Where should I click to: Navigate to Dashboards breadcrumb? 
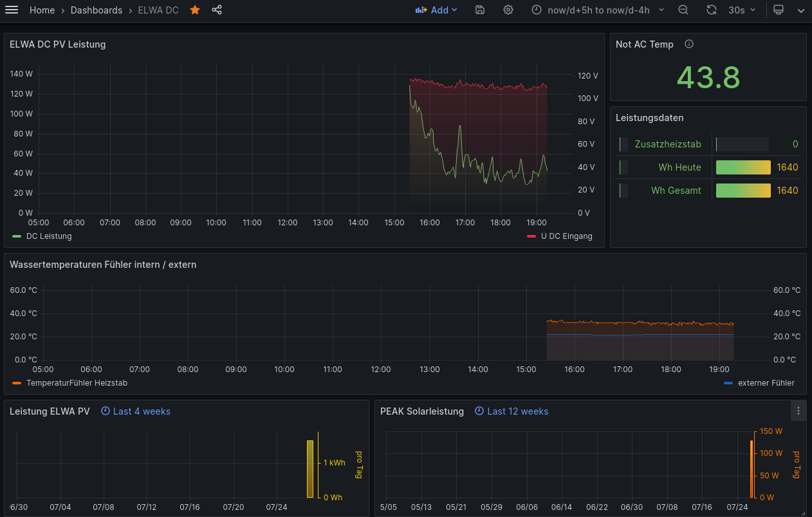click(x=97, y=10)
